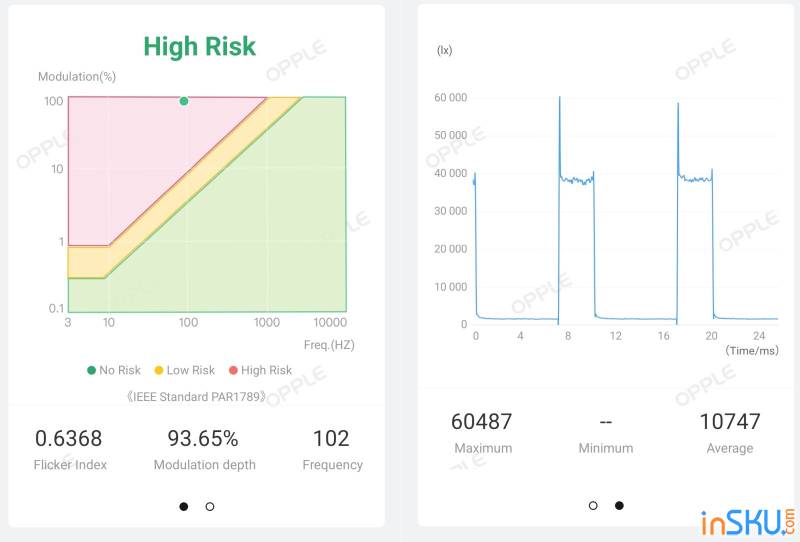Click the Frequency value 102
This screenshot has width=800, height=542.
(331, 438)
